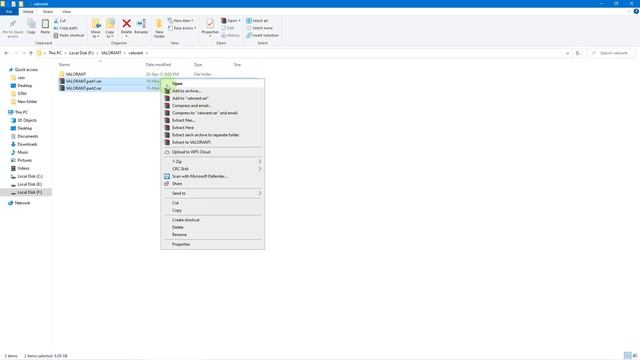Click the Up one level arrow

coord(31,53)
